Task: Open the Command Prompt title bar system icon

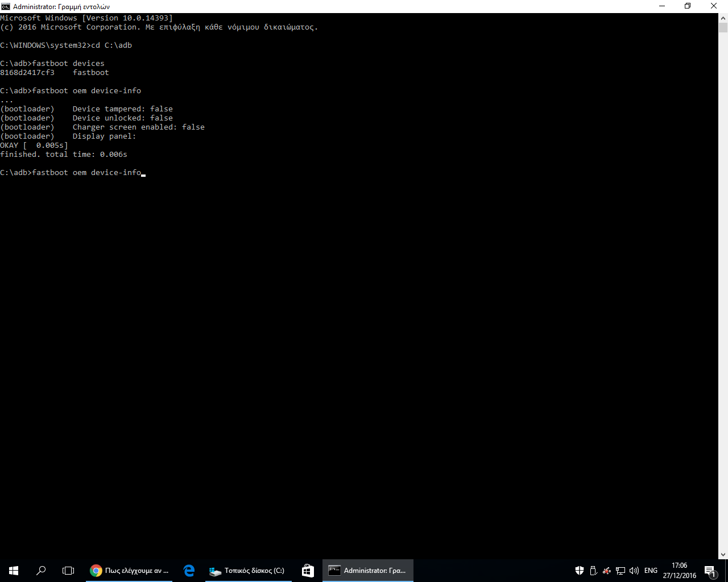Action: 6,6
